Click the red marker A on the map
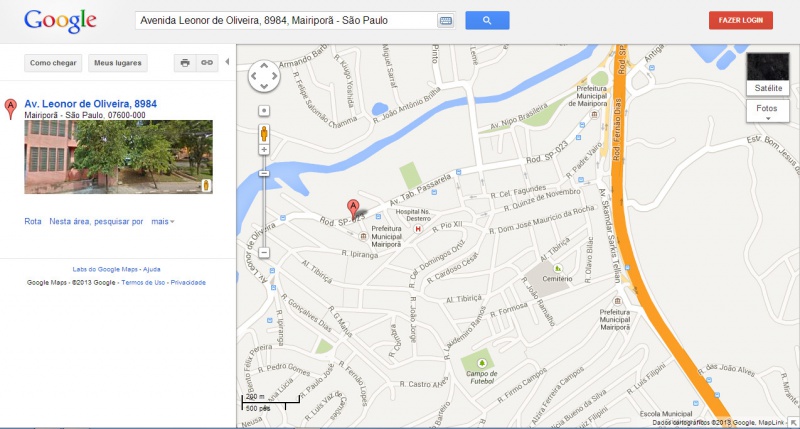Image resolution: width=800 pixels, height=429 pixels. click(353, 209)
